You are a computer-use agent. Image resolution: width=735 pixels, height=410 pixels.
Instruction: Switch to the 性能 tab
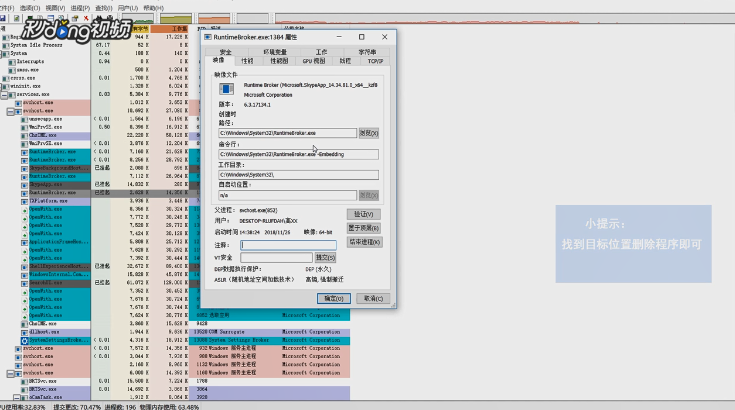coord(247,61)
